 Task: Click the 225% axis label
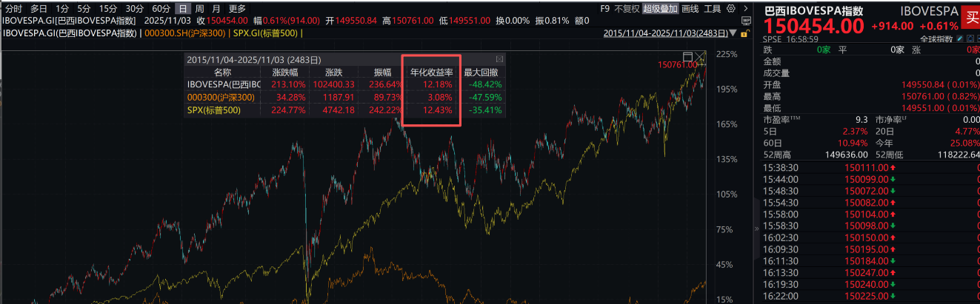[x=727, y=55]
